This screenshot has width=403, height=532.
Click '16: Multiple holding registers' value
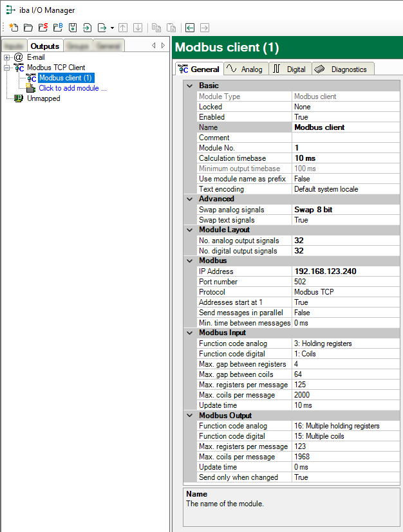346,426
